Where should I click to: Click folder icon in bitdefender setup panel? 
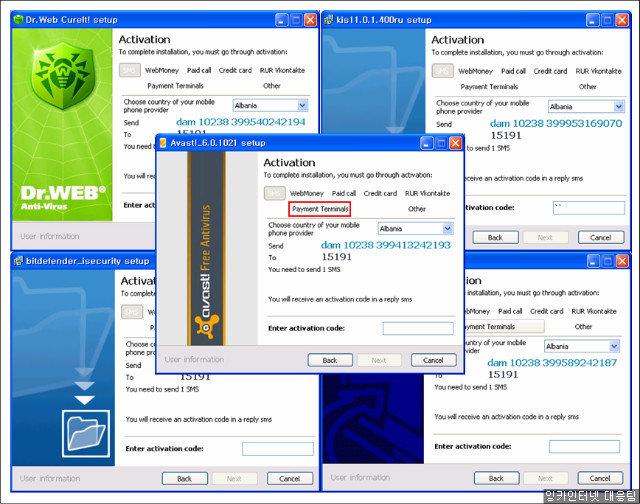pyautogui.click(x=86, y=433)
